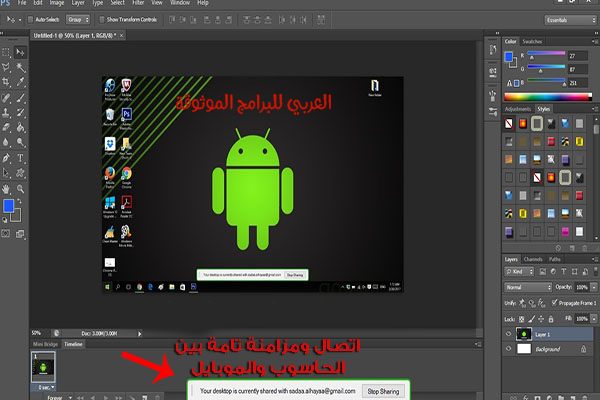Open the Filter menu

tap(138, 3)
